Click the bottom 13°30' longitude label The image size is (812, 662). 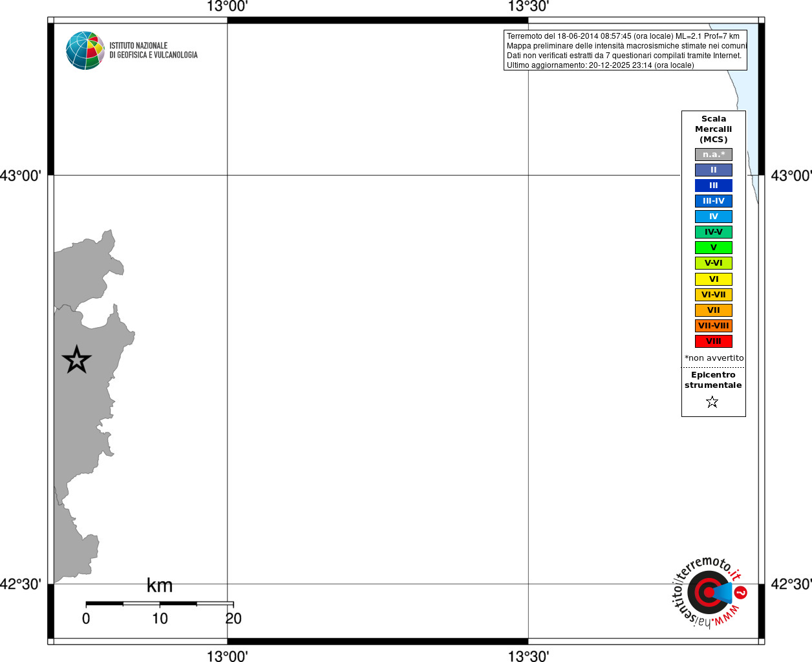(528, 656)
